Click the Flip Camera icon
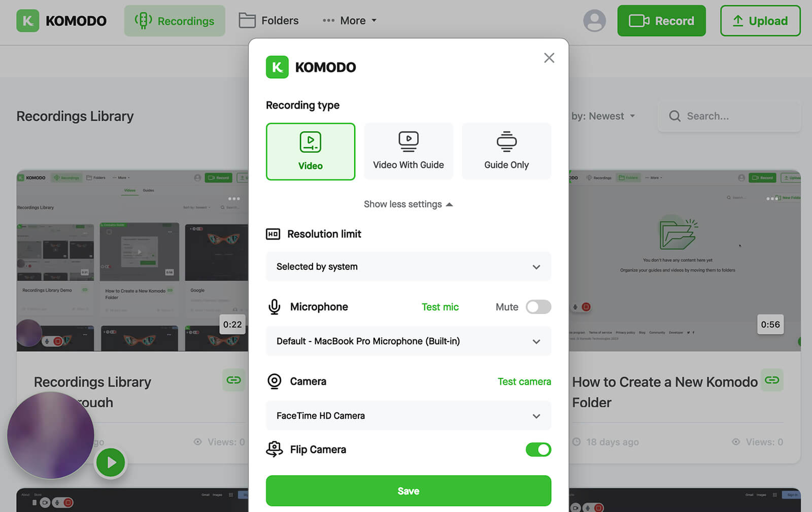The height and width of the screenshot is (512, 812). pyautogui.click(x=275, y=449)
